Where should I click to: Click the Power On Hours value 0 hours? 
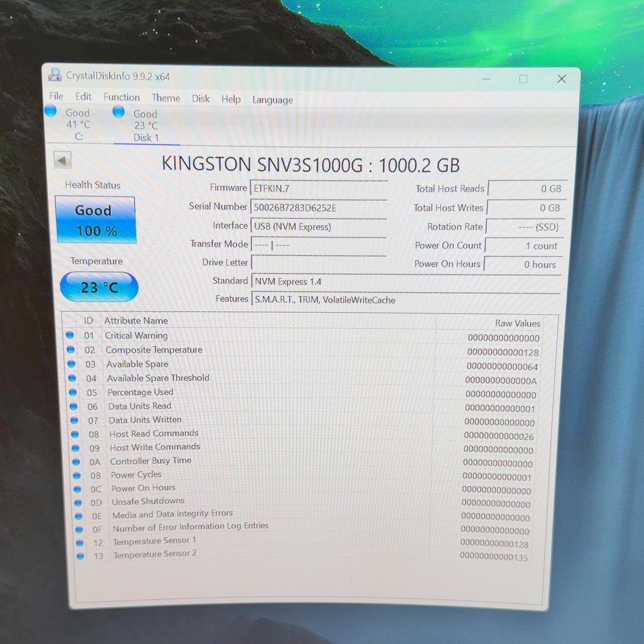[523, 265]
